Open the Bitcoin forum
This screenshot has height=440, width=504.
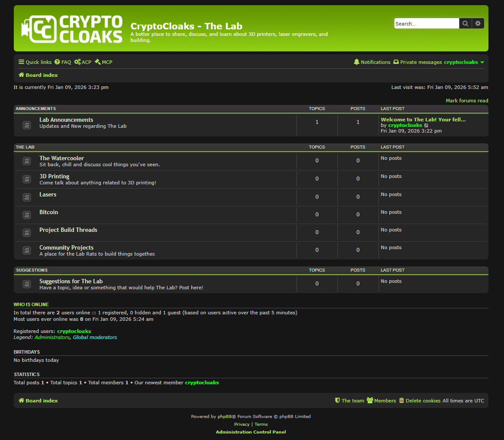click(48, 212)
